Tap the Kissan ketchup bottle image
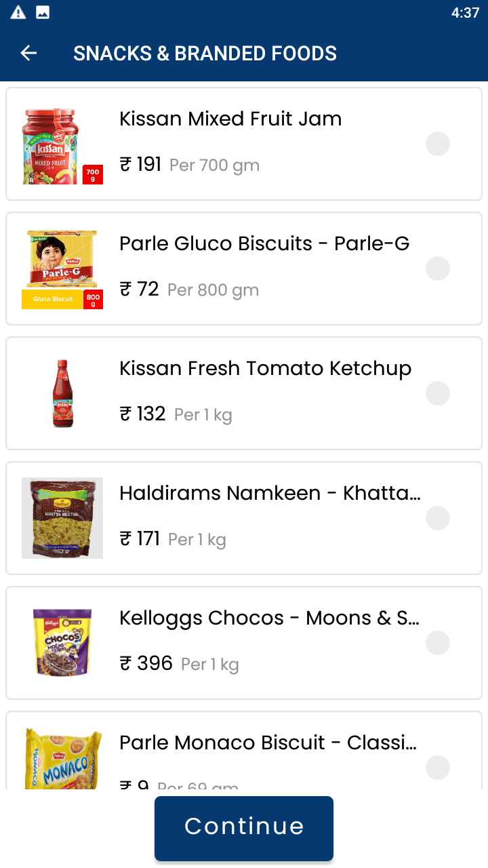 coord(62,393)
